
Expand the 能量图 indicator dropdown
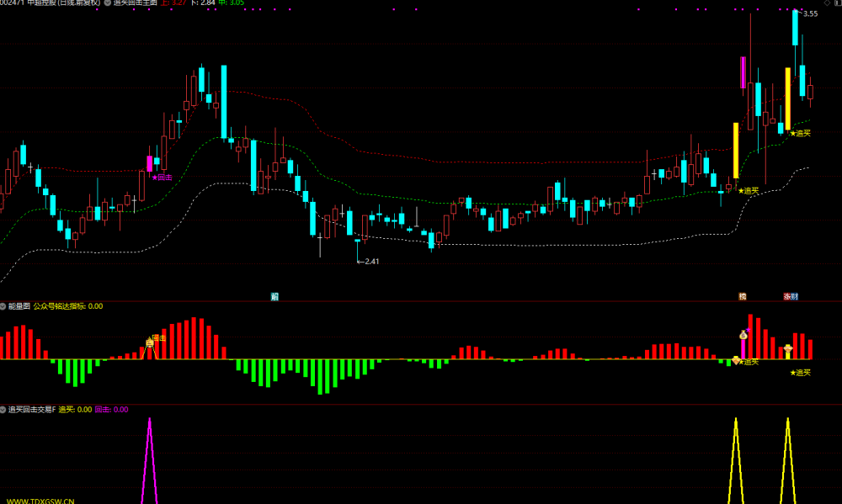(3, 306)
